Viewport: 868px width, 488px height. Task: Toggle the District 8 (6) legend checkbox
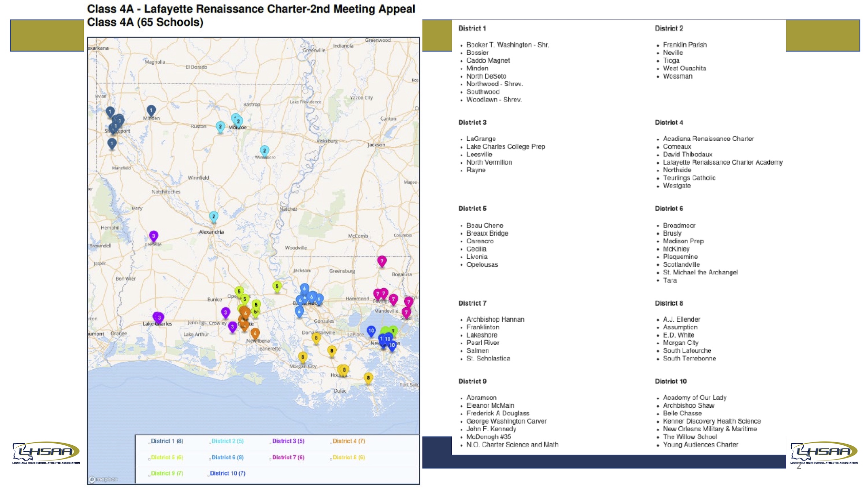point(331,459)
